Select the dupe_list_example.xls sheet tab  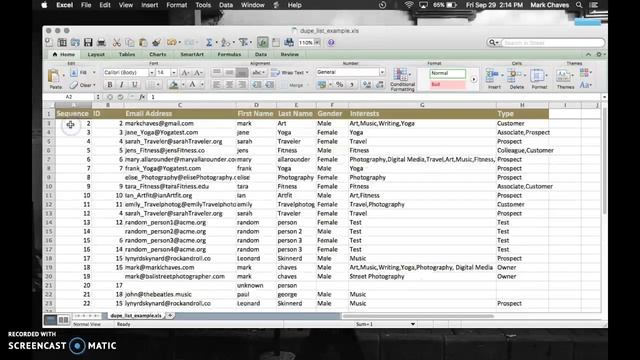[136, 316]
